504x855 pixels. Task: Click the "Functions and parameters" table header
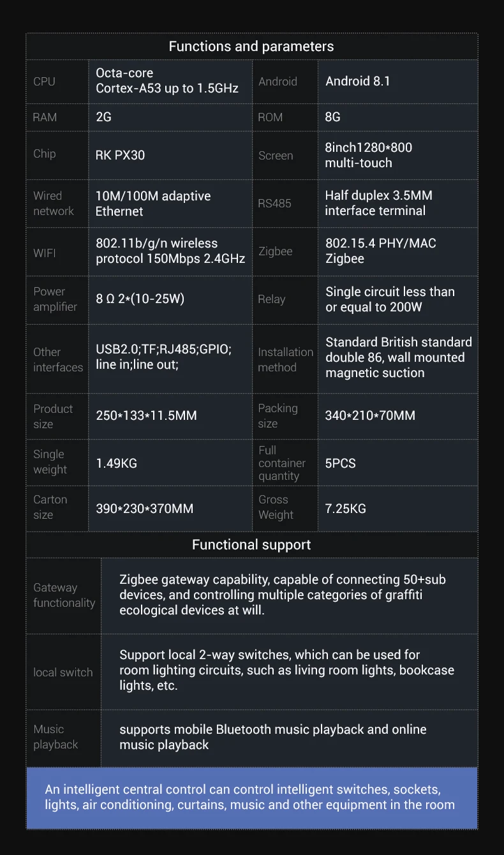coord(251,47)
